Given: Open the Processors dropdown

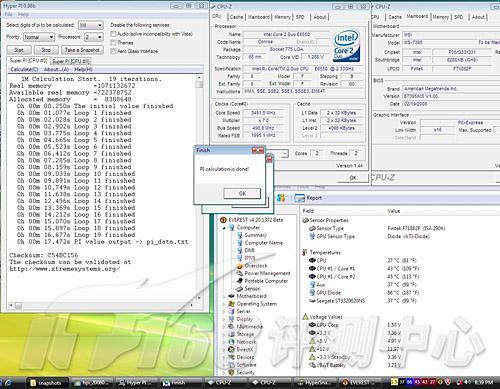Looking at the screenshot, I should (94, 37).
